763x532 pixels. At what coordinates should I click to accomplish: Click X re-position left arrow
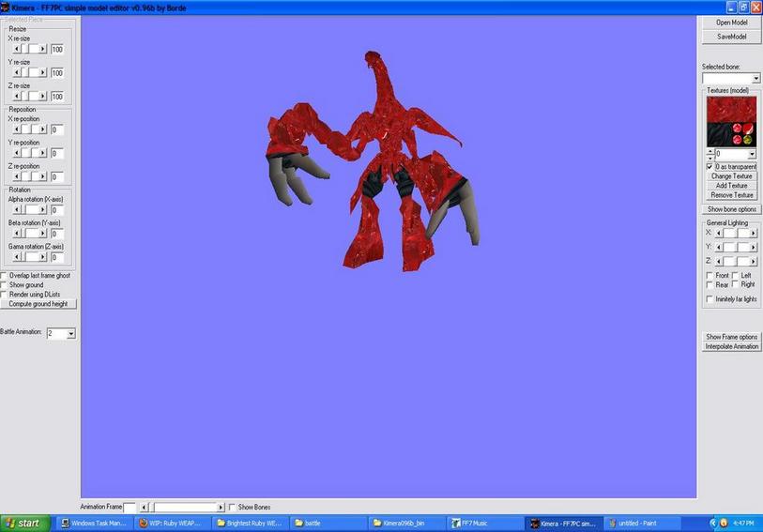(x=17, y=129)
